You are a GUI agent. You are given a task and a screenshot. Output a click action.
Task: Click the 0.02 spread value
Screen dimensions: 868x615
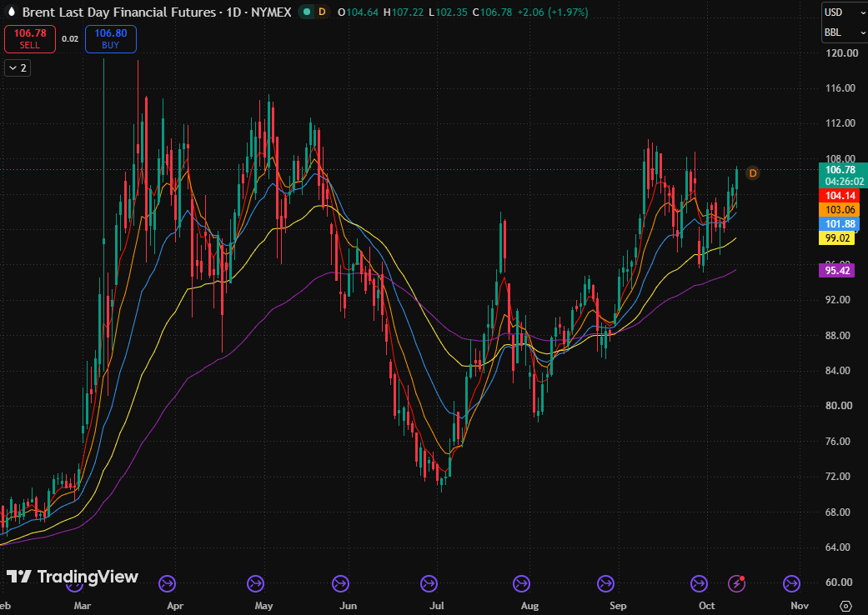(70, 38)
